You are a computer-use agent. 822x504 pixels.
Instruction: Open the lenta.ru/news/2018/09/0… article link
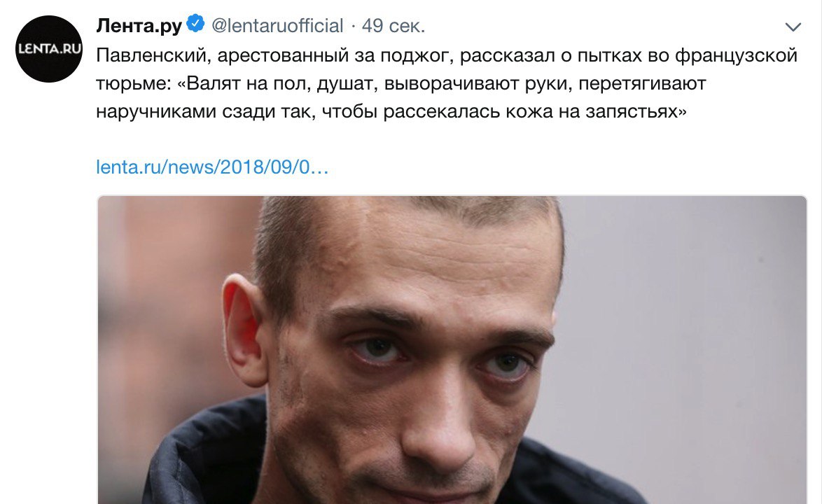click(x=212, y=167)
